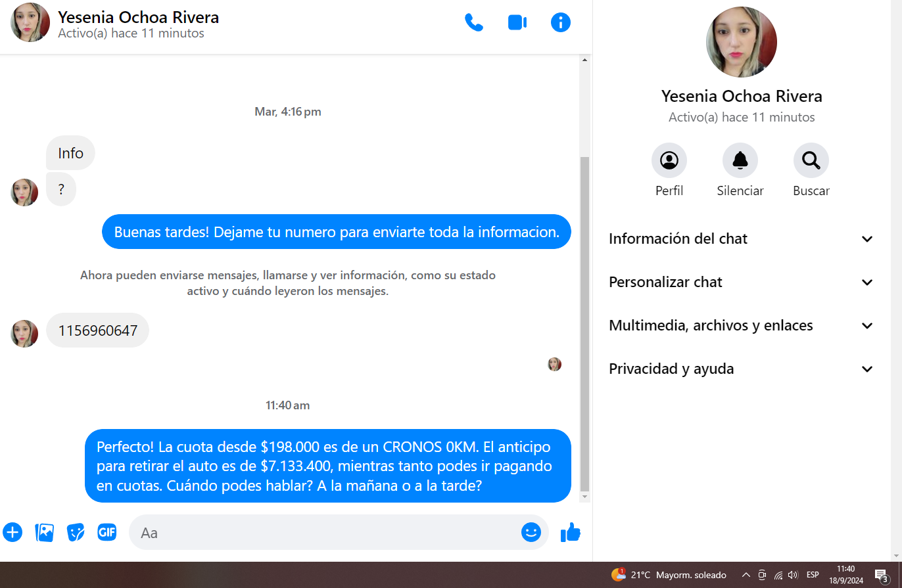
Task: Open network Wi-Fi settings in tray
Action: point(778,575)
